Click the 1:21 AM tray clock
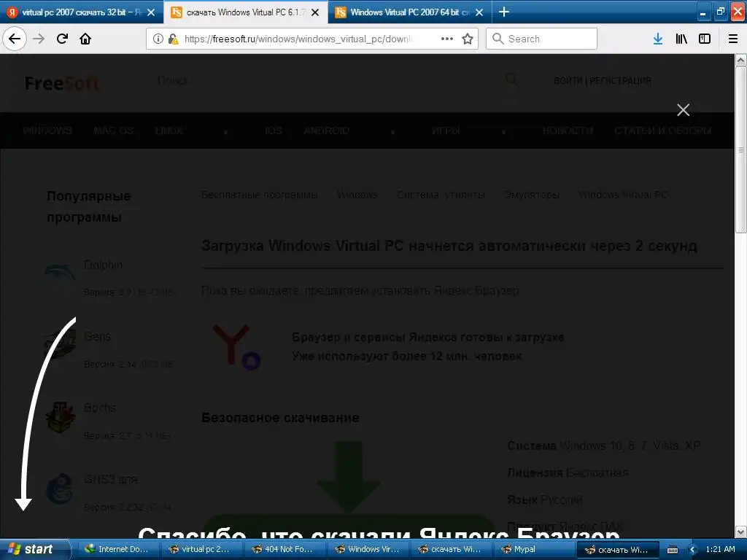 (720, 549)
